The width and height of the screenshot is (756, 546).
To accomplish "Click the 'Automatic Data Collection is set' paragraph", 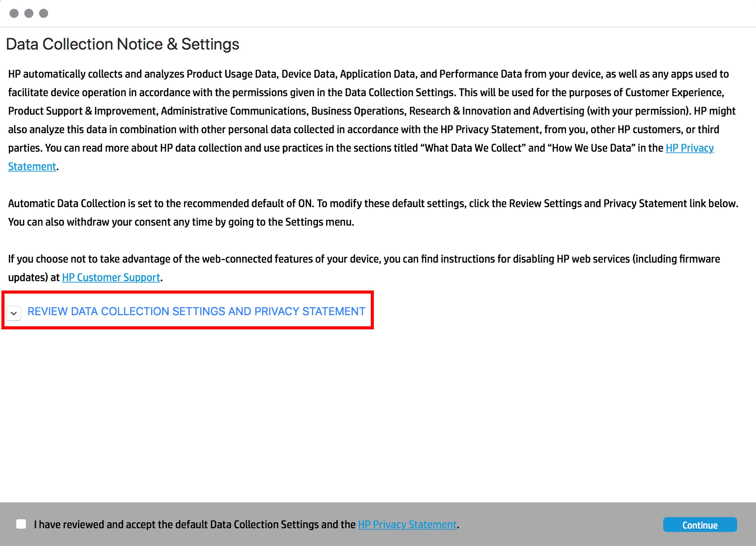I will (367, 203).
